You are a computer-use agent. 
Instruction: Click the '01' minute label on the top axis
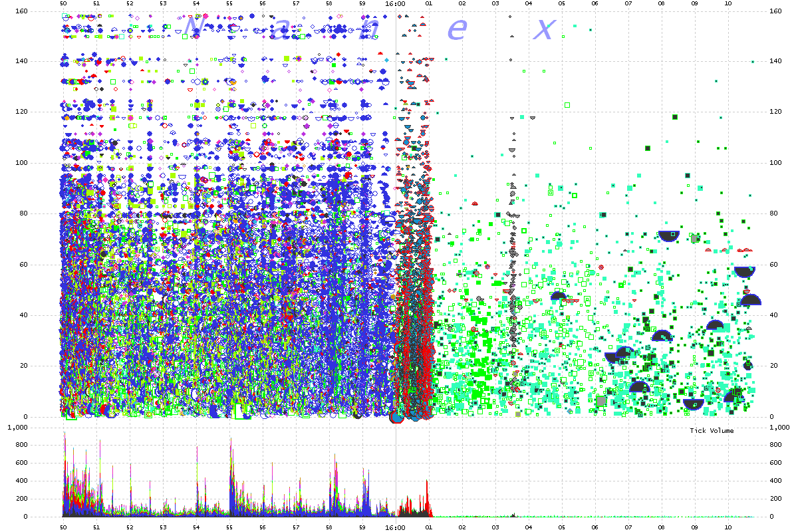pos(429,3)
